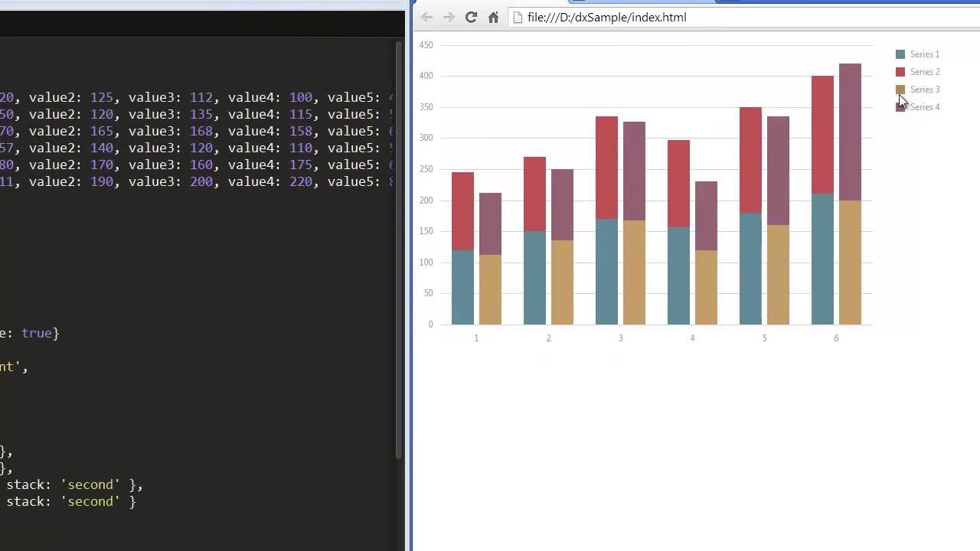Click the teal Series 1 bar for category 3
Image resolution: width=980 pixels, height=551 pixels.
pos(606,272)
